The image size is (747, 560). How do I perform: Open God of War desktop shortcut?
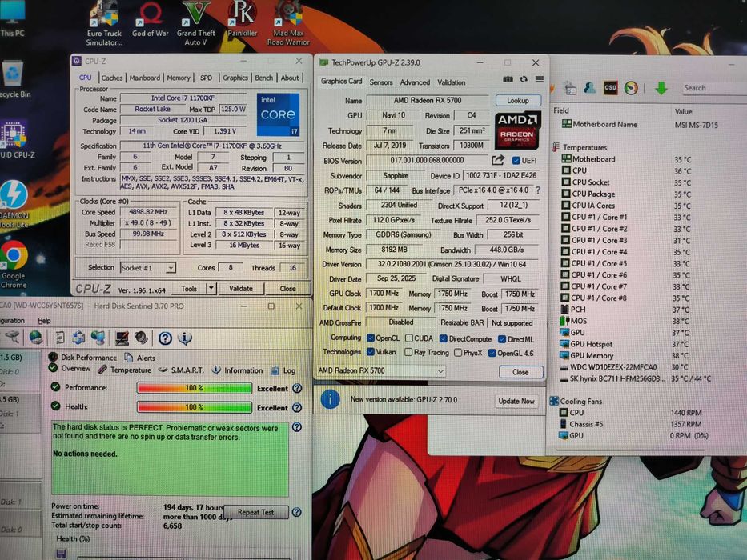150,20
